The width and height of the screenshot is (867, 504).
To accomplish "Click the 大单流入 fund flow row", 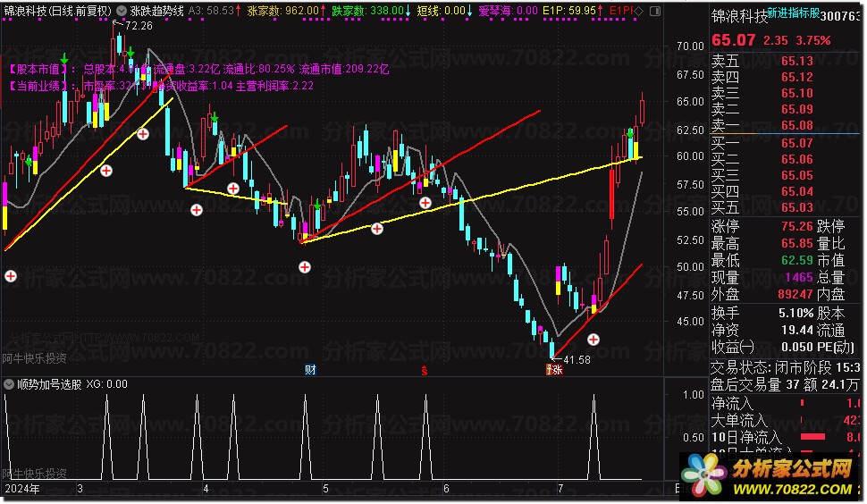I will coord(785,421).
